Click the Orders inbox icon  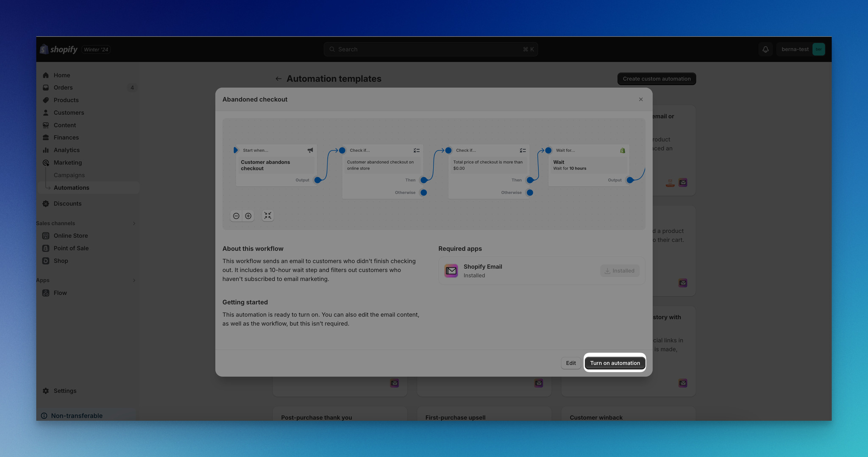pos(46,88)
